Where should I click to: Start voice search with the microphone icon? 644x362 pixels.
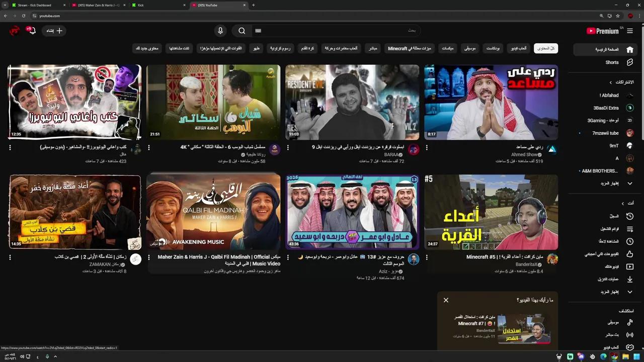pos(220,31)
